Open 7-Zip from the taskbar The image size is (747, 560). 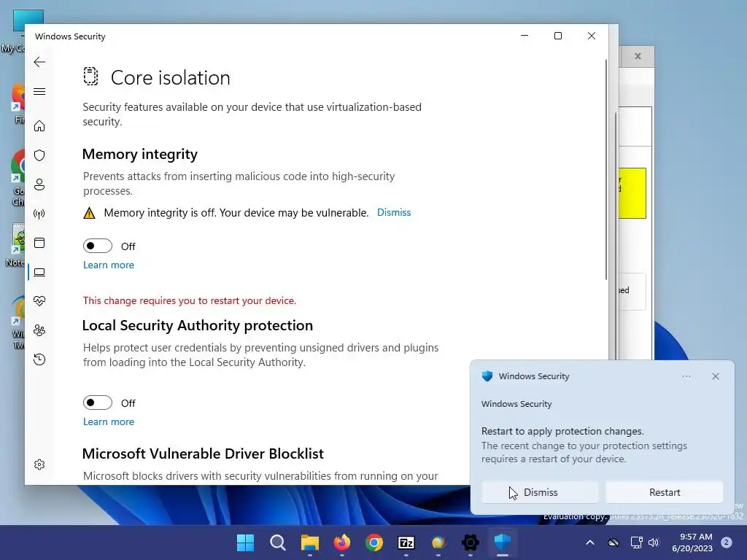406,542
